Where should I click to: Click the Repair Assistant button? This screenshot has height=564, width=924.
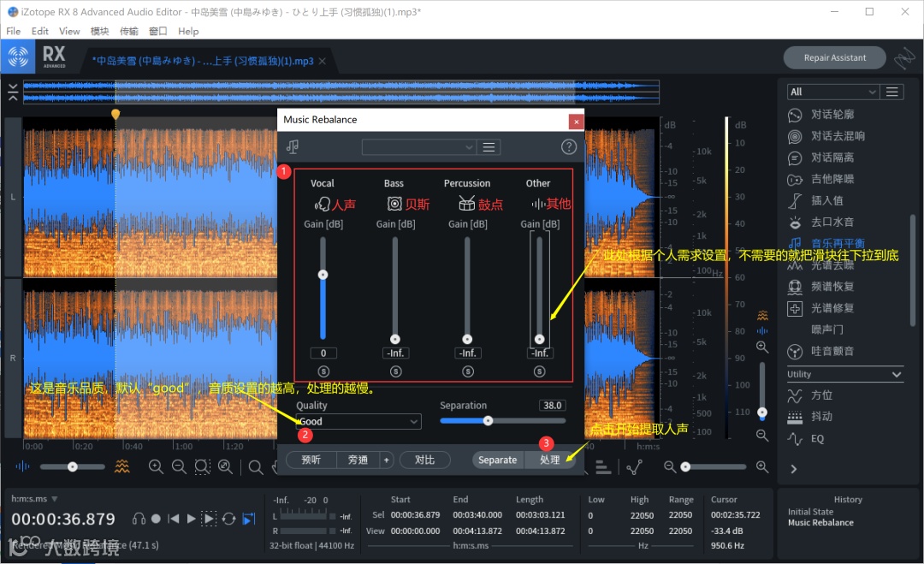(834, 57)
